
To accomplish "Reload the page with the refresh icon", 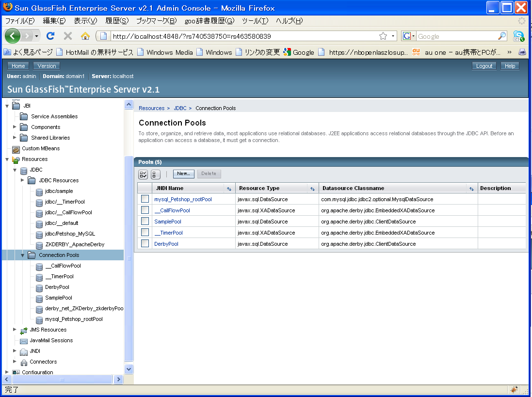I will 50,35.
